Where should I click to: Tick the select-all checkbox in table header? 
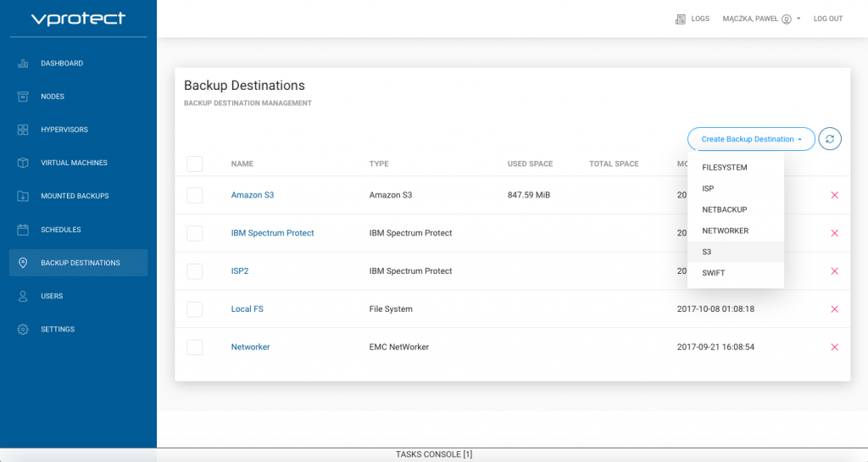[195, 164]
